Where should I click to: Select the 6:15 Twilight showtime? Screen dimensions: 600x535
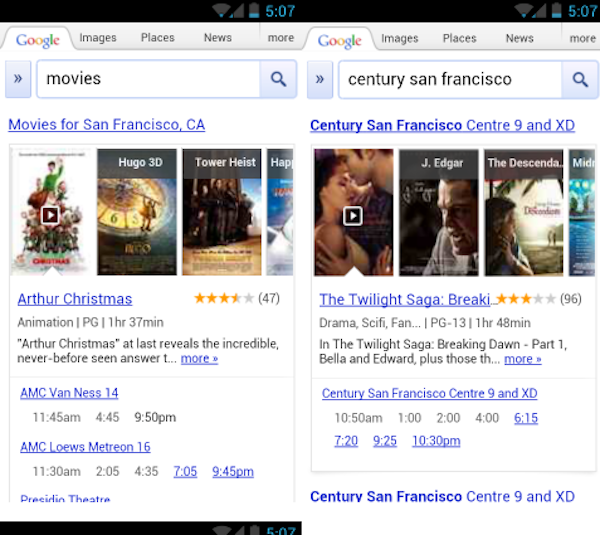click(526, 418)
